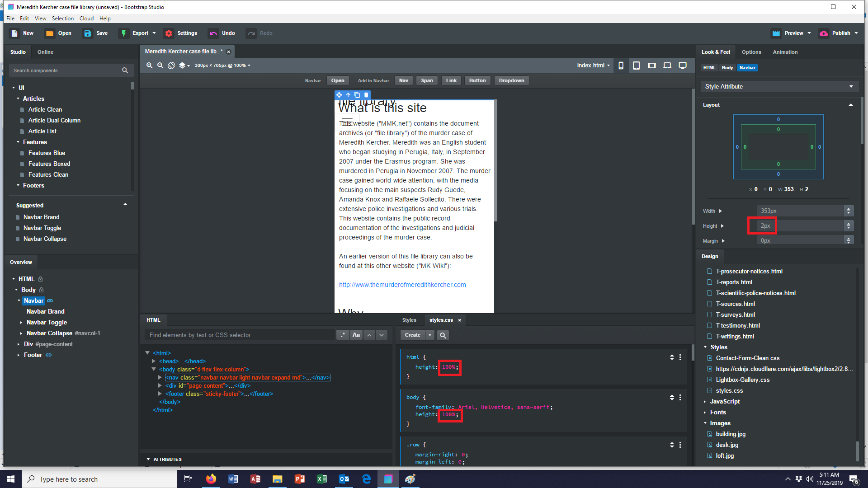The image size is (868, 488).
Task: Click in the Height value field
Action: pos(799,226)
